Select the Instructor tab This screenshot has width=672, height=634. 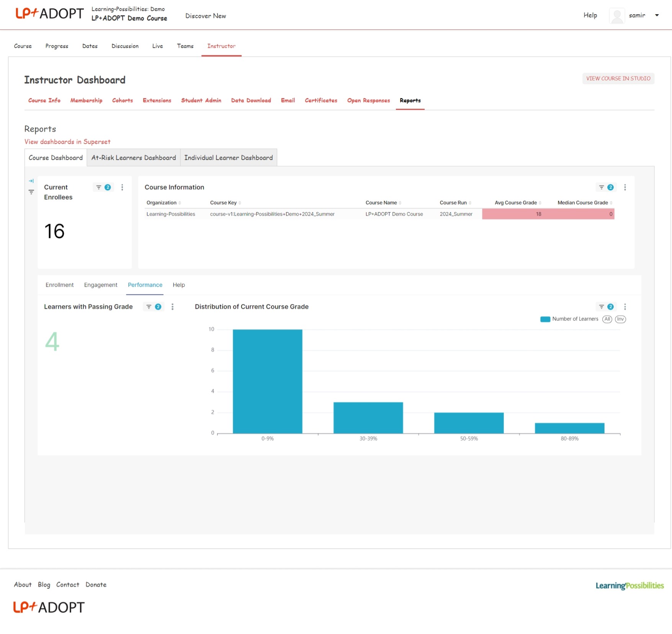coord(221,46)
